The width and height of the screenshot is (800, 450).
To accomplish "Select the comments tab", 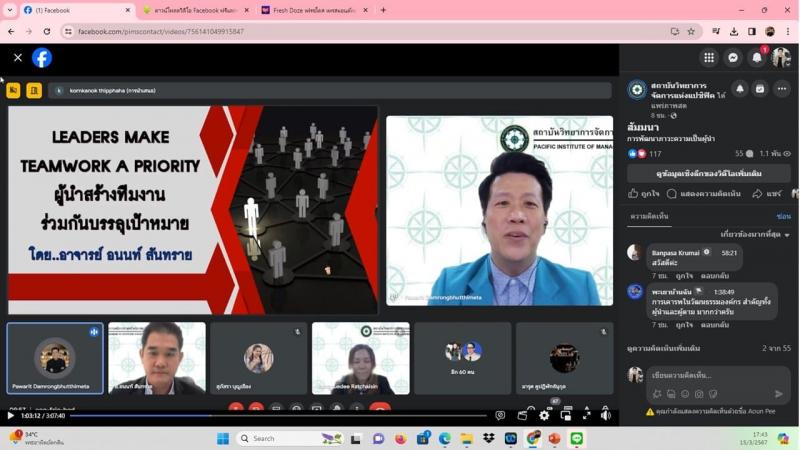I will [x=649, y=216].
